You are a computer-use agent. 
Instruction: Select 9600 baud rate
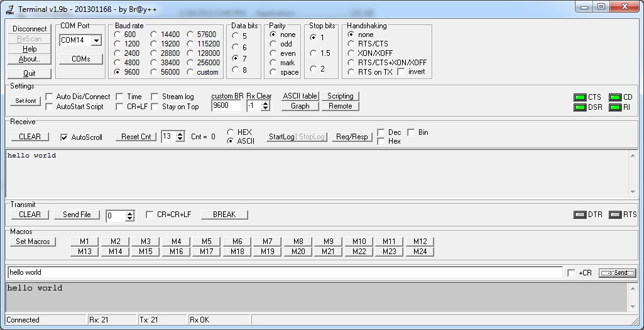coord(117,72)
